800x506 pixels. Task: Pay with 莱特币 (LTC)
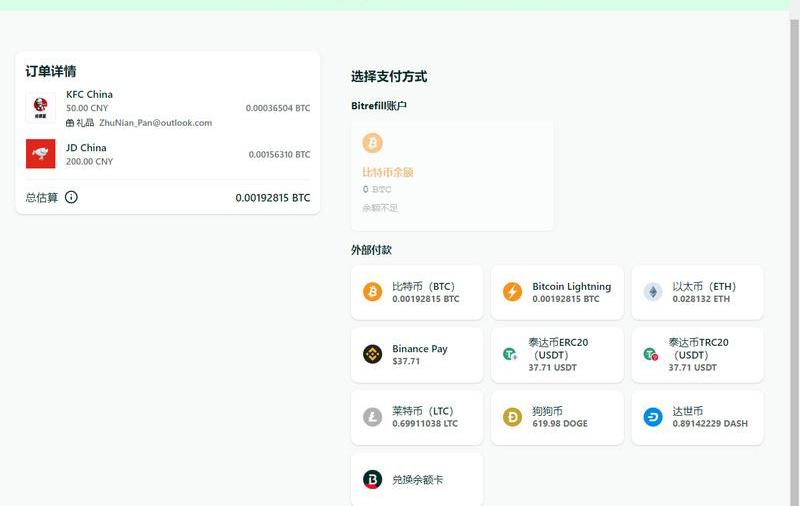417,417
